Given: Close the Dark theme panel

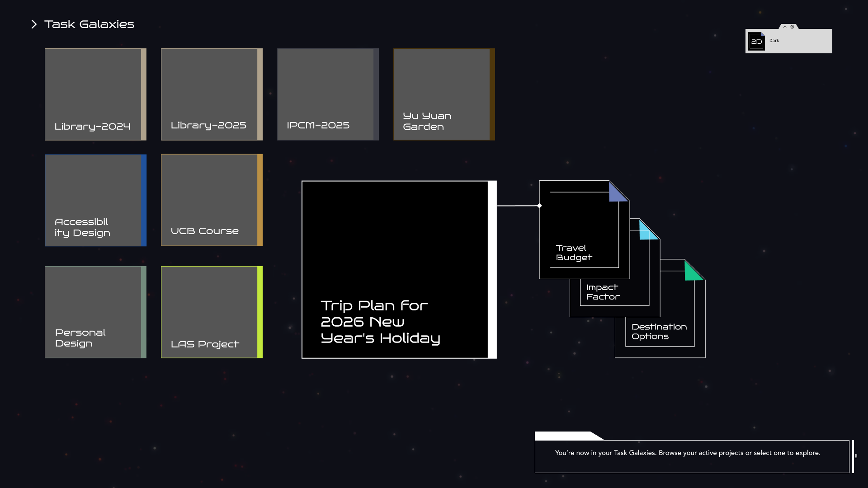Looking at the screenshot, I should [792, 27].
